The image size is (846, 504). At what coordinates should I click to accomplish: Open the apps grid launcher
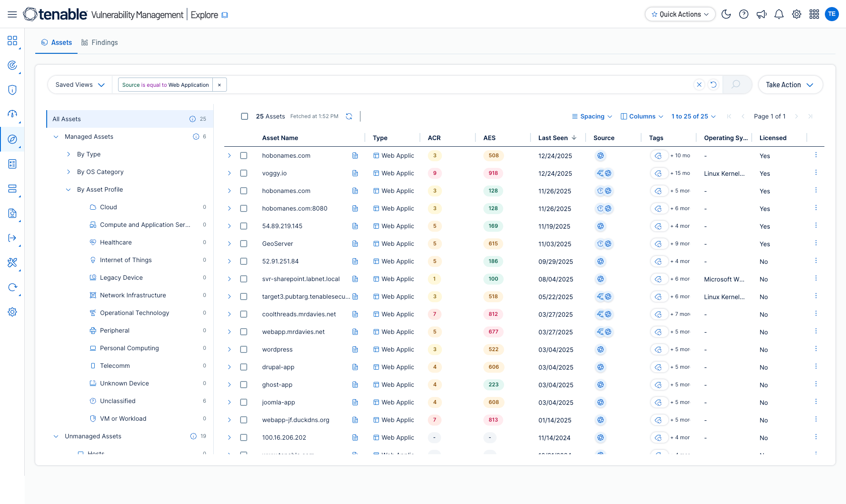tap(814, 14)
